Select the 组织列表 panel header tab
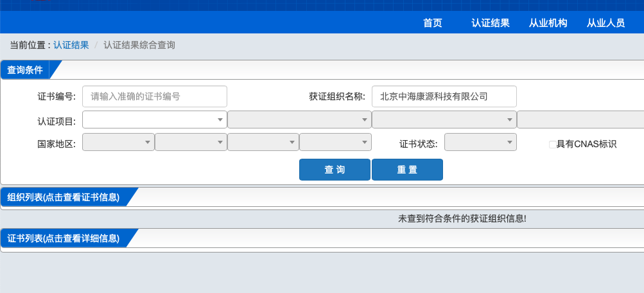The image size is (644, 293). tap(64, 197)
